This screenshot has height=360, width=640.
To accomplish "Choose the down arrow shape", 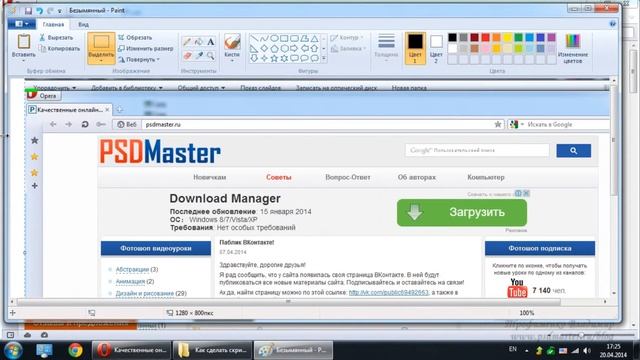I will tap(254, 58).
